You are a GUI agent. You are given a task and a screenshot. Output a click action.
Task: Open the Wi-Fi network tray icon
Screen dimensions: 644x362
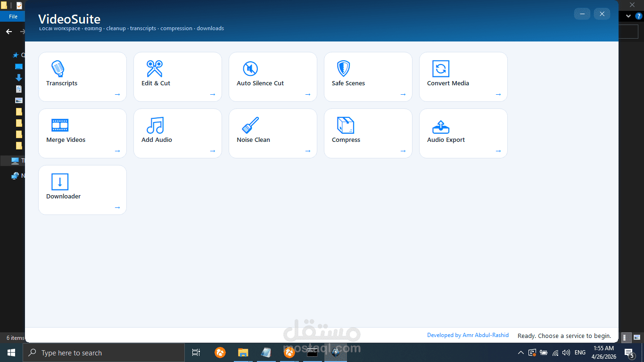[555, 353]
